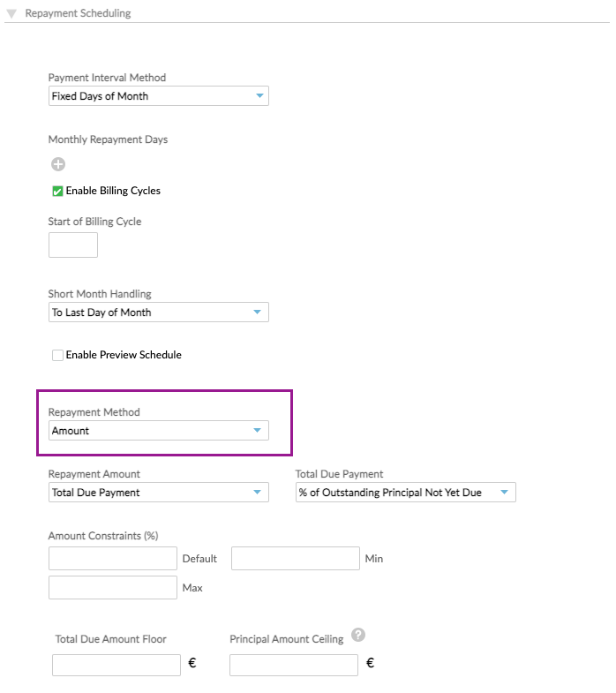Collapse the Repayment Scheduling section triangle
The image size is (616, 693).
[11, 14]
